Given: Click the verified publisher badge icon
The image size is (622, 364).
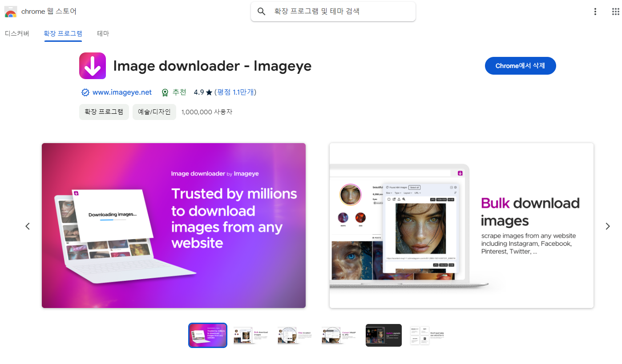Looking at the screenshot, I should click(x=85, y=92).
